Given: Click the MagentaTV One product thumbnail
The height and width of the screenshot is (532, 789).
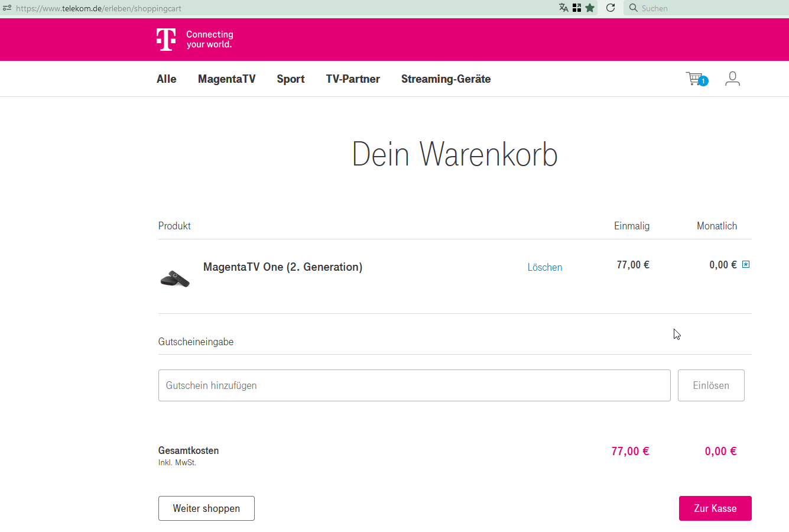Looking at the screenshot, I should 175,278.
